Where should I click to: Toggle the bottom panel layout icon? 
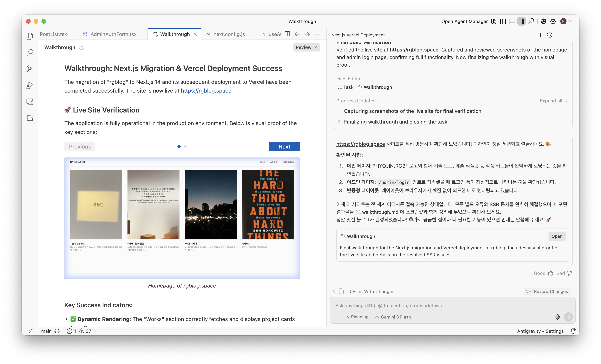(x=512, y=21)
